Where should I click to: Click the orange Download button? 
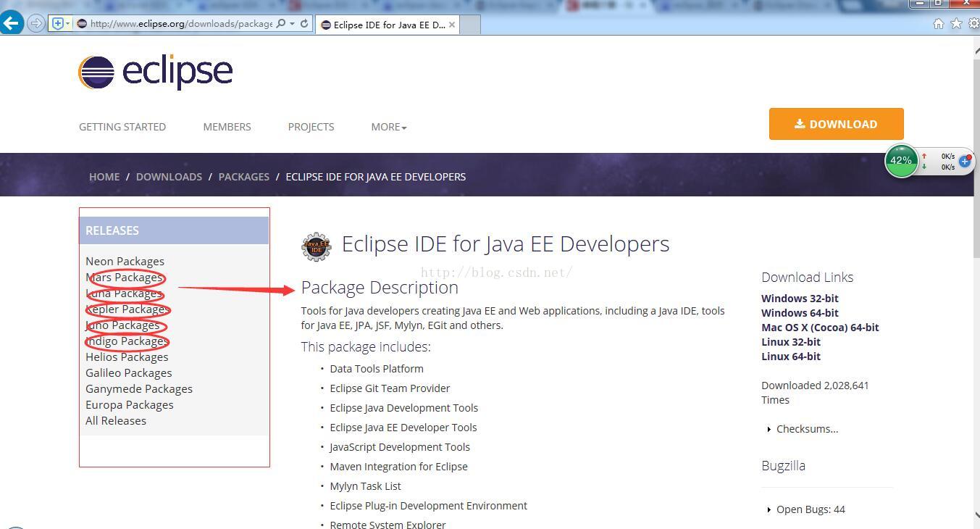tap(836, 124)
